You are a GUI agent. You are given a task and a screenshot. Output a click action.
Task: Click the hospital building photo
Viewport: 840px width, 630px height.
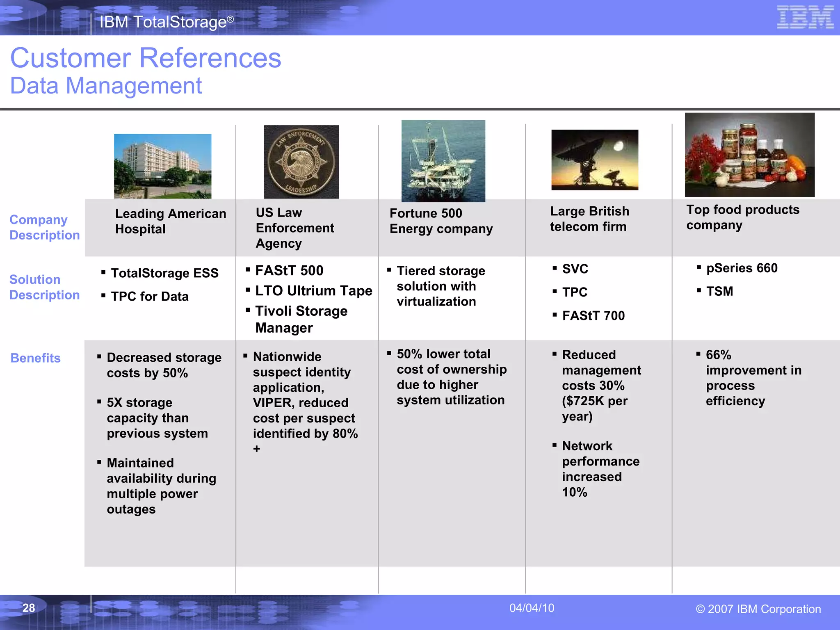tap(162, 166)
